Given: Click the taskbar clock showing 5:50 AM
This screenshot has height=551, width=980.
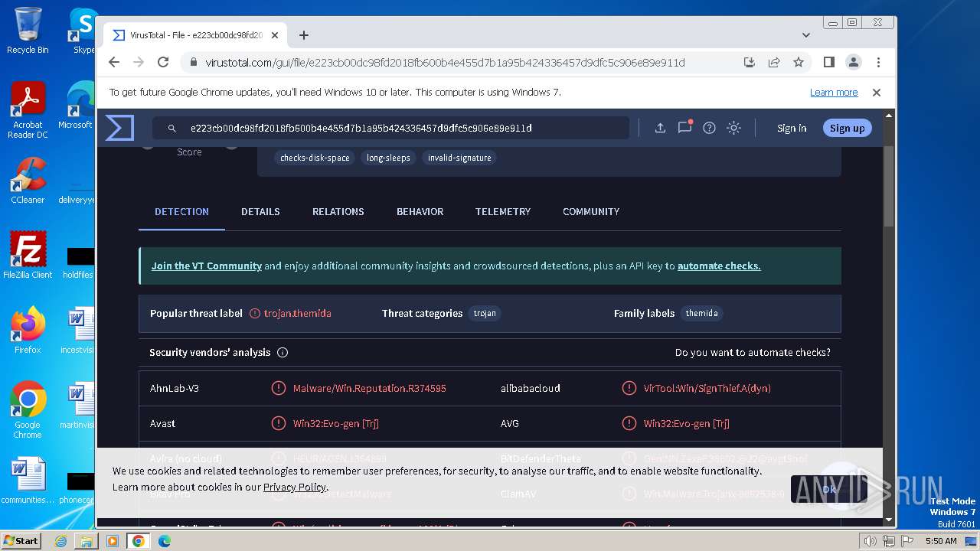Looking at the screenshot, I should [941, 541].
